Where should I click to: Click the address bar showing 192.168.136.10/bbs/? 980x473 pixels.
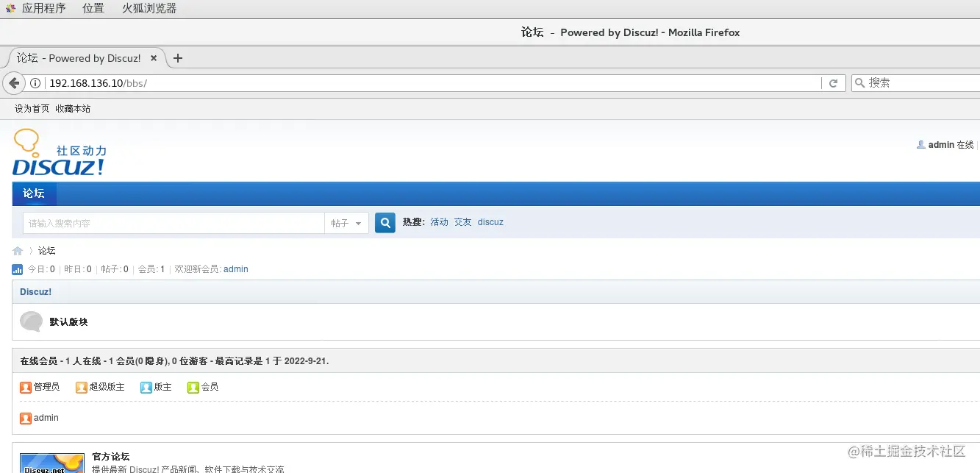click(x=434, y=83)
